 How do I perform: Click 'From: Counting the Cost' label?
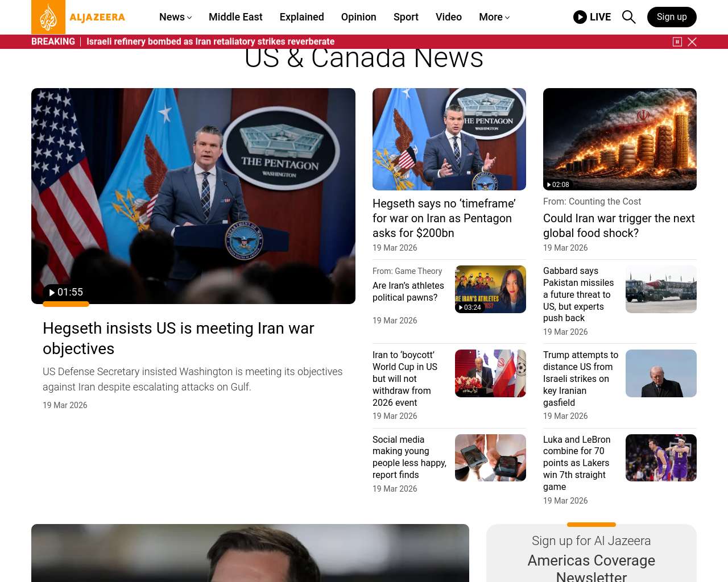click(x=592, y=201)
